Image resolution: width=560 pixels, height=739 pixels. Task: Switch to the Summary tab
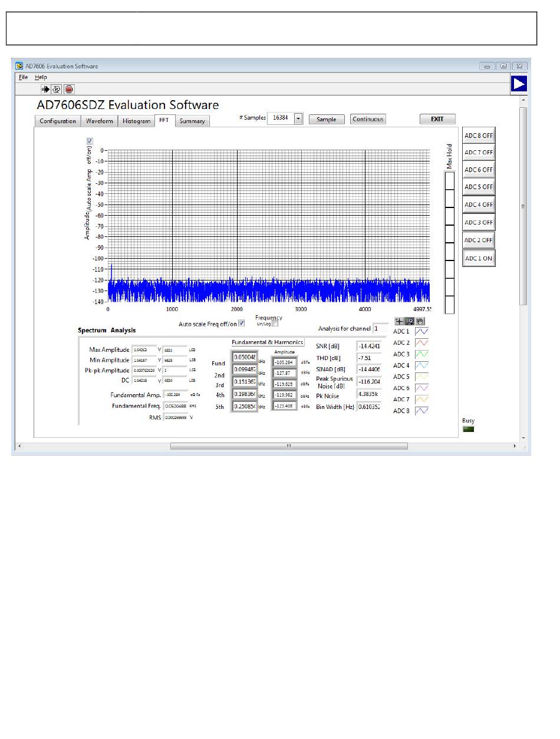192,121
